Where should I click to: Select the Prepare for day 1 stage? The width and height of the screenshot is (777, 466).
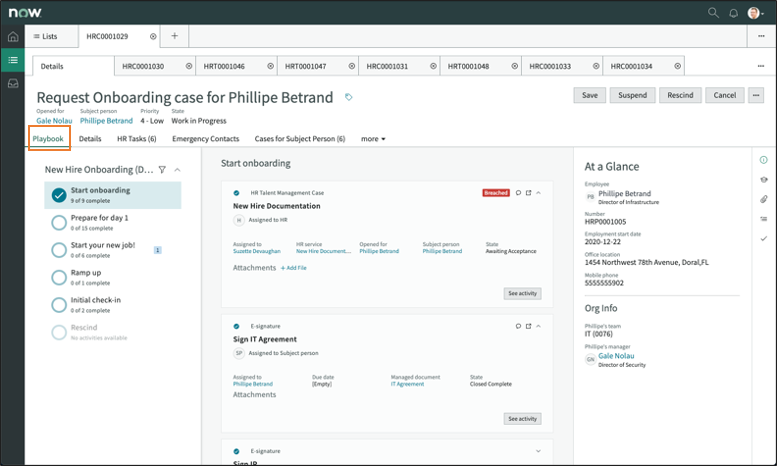(113, 223)
